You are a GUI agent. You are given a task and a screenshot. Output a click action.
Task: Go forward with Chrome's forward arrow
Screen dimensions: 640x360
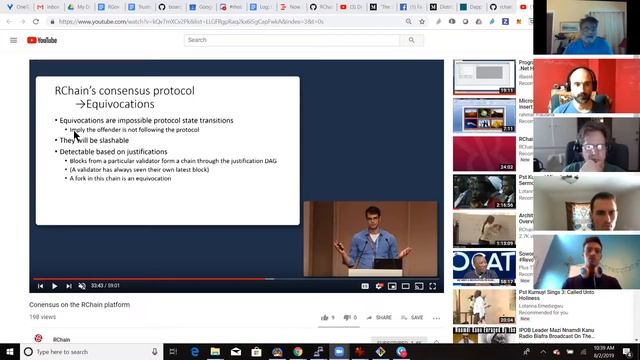22,21
